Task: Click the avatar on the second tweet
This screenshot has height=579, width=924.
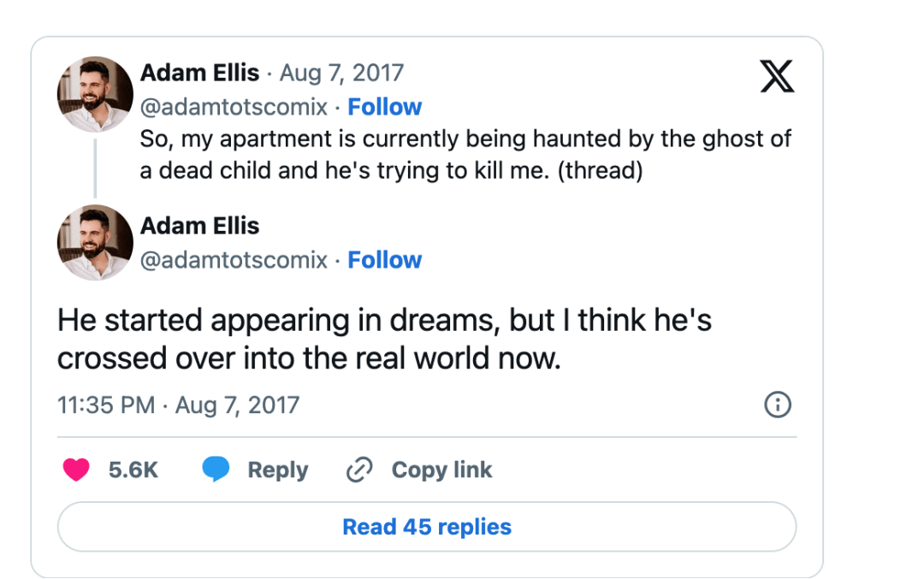Action: point(95,244)
